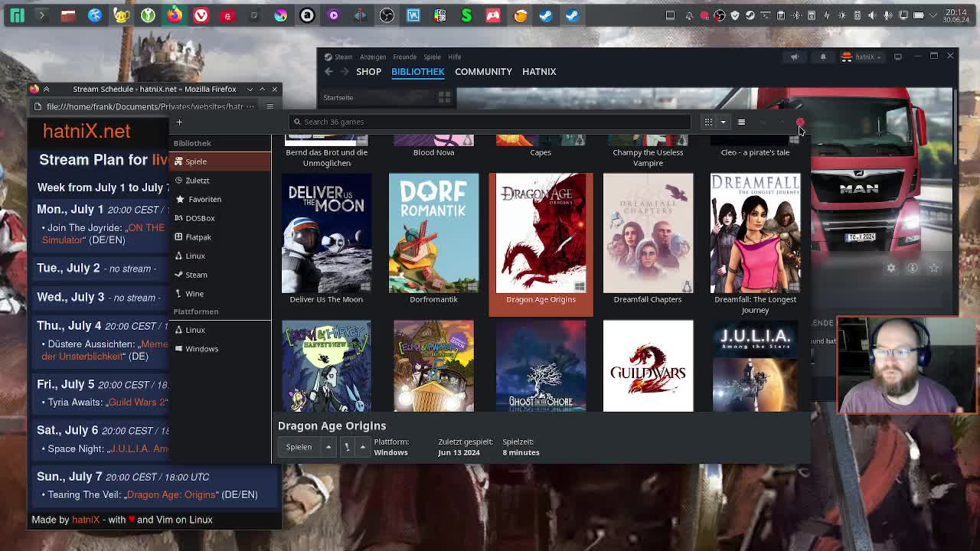Filter by Windows platform in sidebar

point(201,349)
